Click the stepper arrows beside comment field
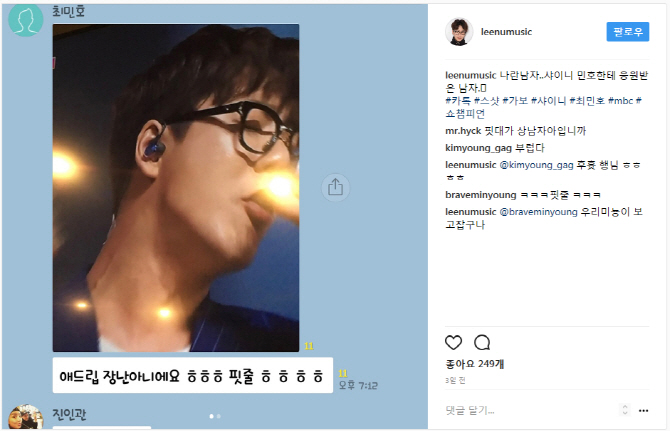The image size is (670, 431). click(x=625, y=410)
